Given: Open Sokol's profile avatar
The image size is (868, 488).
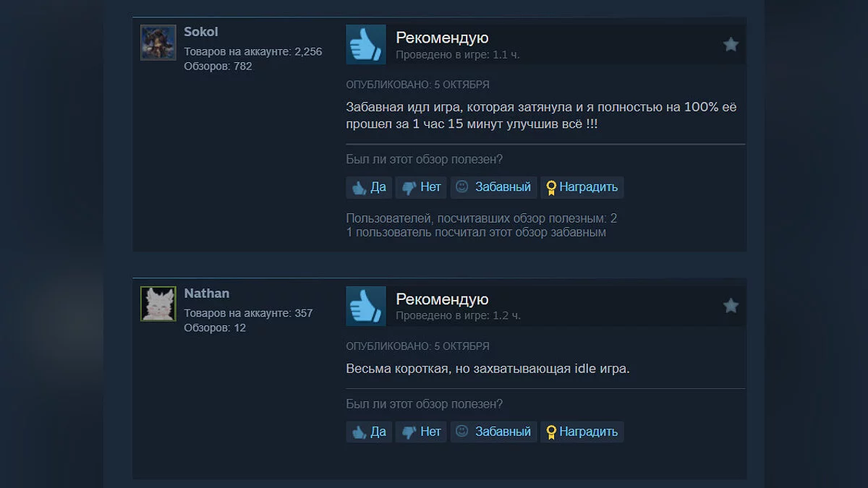Looking at the screenshot, I should pyautogui.click(x=158, y=43).
